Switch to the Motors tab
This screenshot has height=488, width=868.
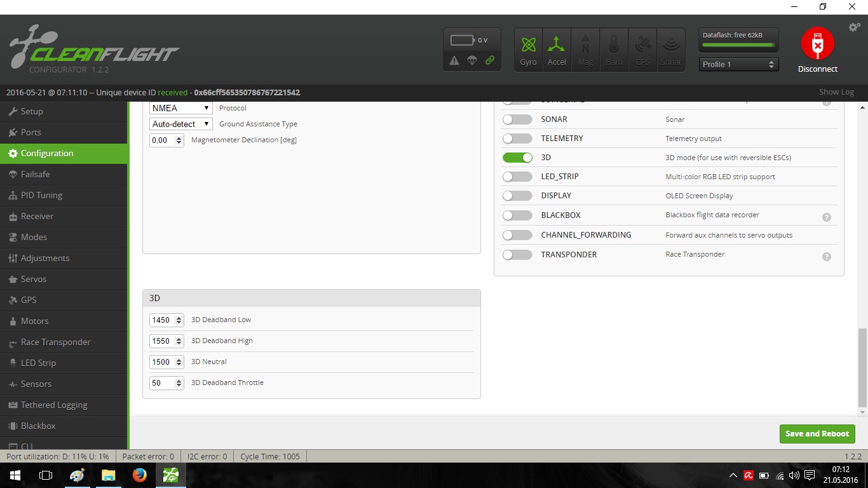[34, 321]
